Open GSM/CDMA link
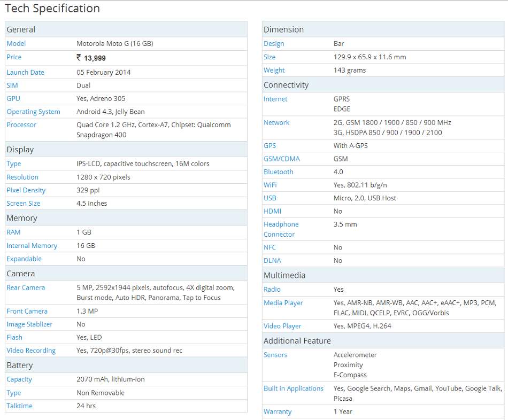This screenshot has width=508, height=420. click(281, 159)
